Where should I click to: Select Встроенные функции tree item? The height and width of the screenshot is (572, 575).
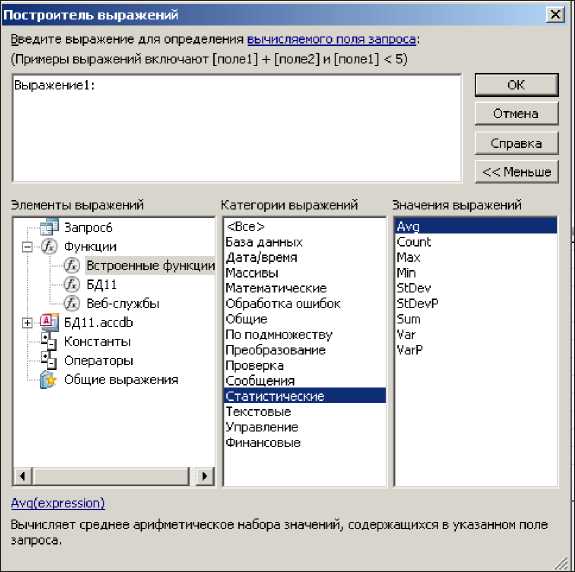[150, 265]
